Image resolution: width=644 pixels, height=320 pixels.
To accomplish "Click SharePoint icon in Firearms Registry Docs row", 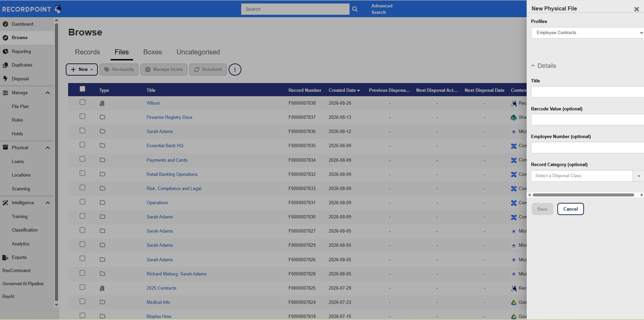I will 514,117.
